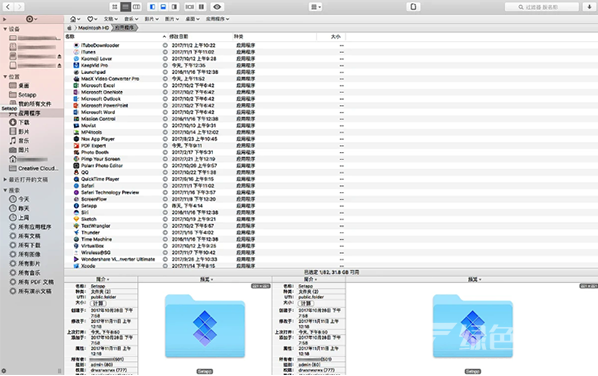Click the status circle beside Setapp row
598x376 pixels.
pyautogui.click(x=165, y=206)
